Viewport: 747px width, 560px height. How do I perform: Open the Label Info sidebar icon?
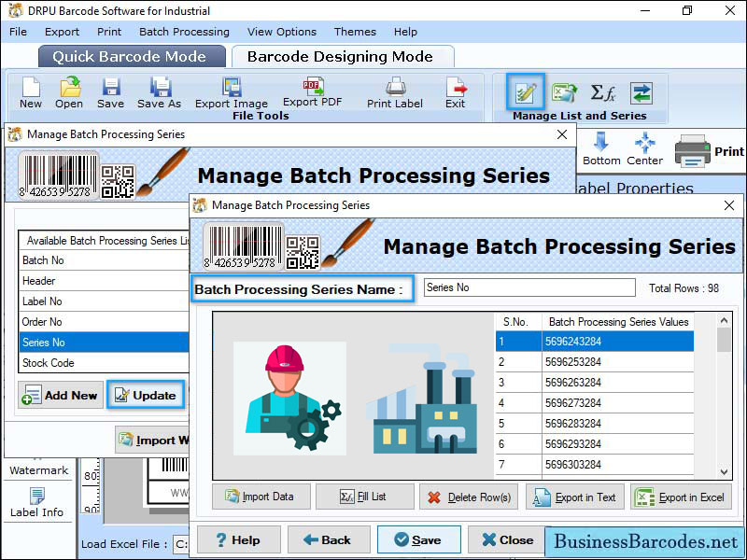(x=37, y=502)
